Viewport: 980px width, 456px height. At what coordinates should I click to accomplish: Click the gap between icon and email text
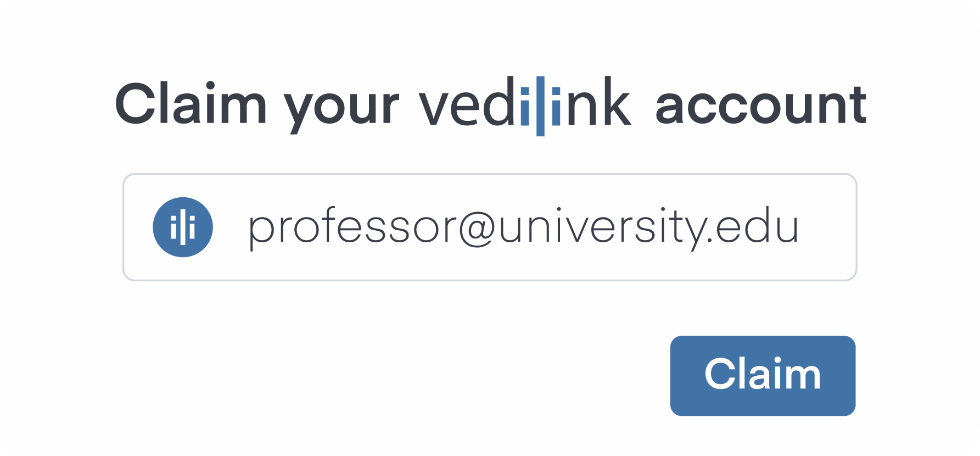(231, 227)
